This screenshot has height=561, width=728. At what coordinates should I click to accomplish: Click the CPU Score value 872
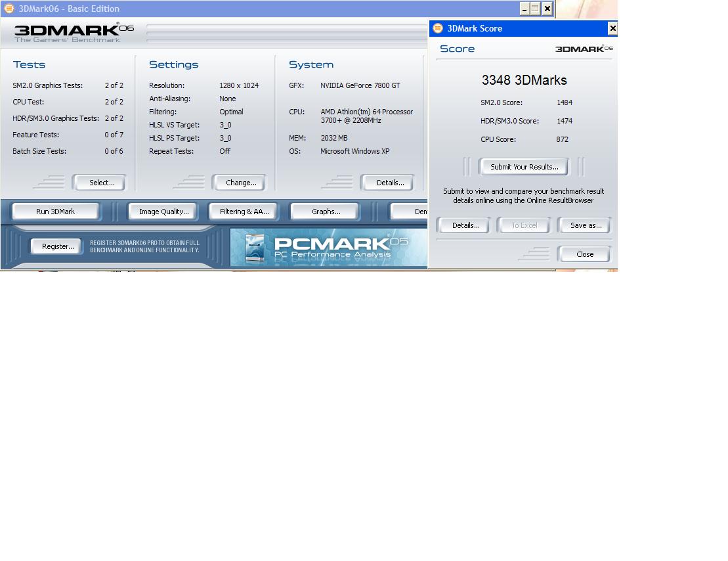coord(562,139)
